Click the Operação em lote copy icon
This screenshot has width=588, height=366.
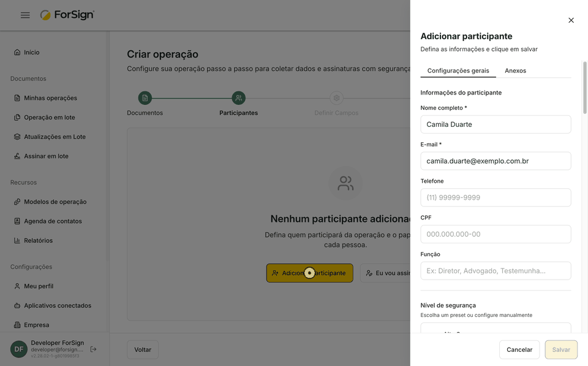pos(17,118)
